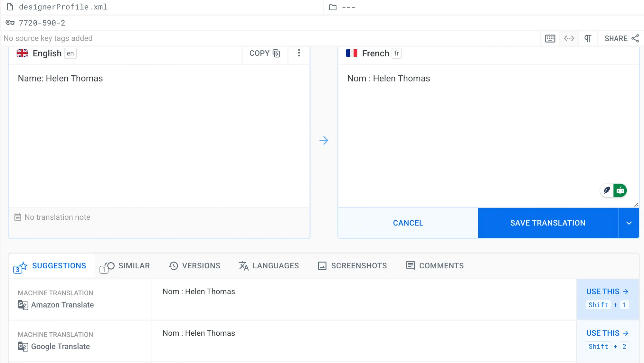Toggle the pilcrow hidden characters icon
The height and width of the screenshot is (363, 644).
click(588, 39)
